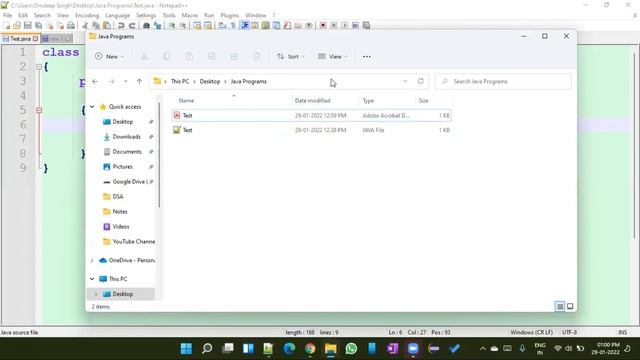640x360 pixels.
Task: Click This PC in the breadcrumb path
Action: (x=180, y=81)
